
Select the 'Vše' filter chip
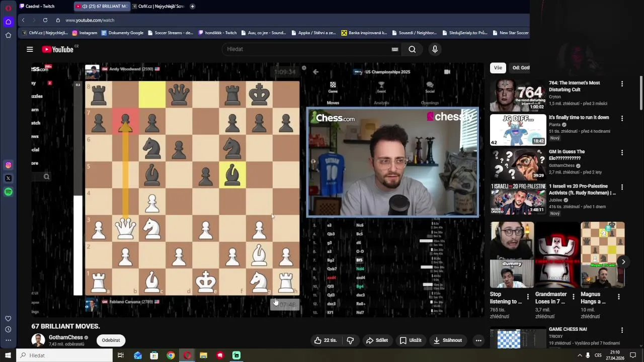[x=498, y=68]
